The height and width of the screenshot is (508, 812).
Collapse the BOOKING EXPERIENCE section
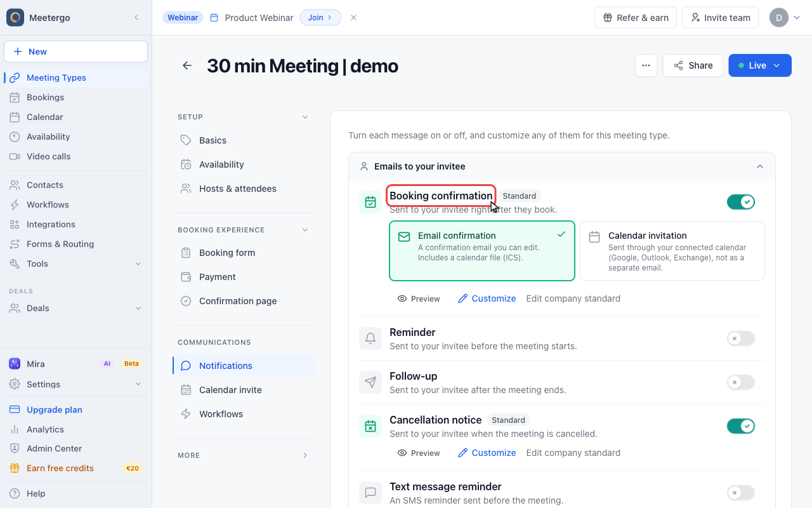point(305,230)
